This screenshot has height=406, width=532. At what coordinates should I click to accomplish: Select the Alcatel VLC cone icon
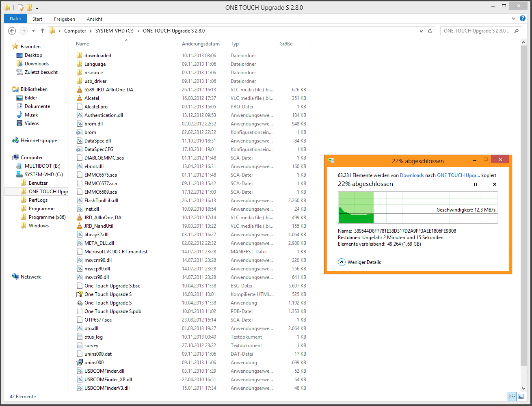[80, 98]
